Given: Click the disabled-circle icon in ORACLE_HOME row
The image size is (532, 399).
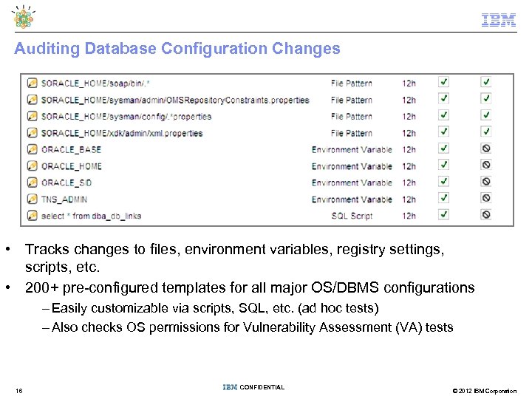Looking at the screenshot, I should click(x=486, y=165).
